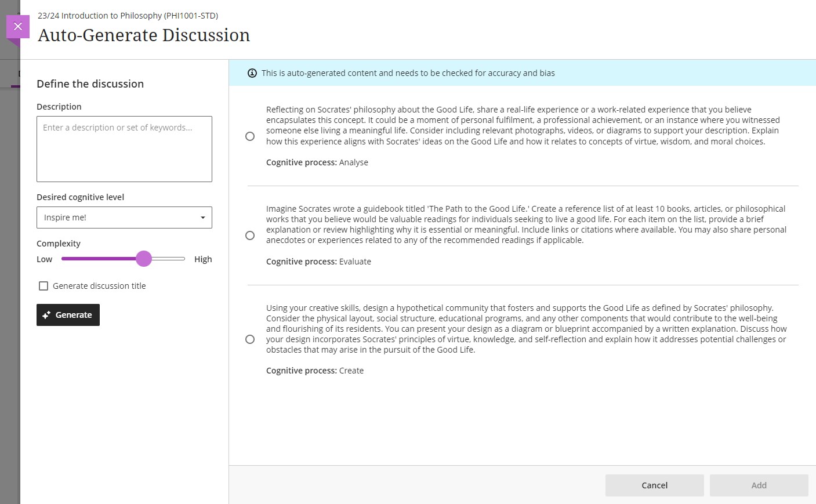
Task: Close the Auto-Generate Discussion panel
Action: (x=18, y=27)
